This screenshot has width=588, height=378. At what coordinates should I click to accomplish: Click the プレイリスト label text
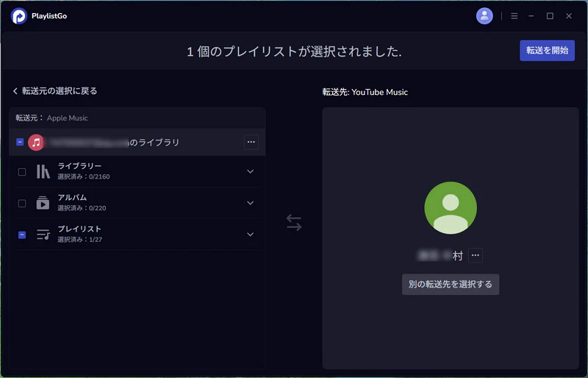[79, 229]
